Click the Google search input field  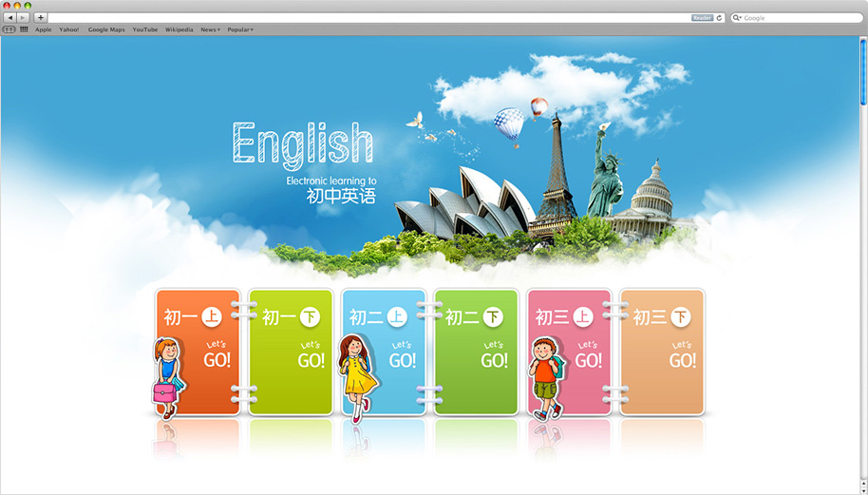pos(798,18)
